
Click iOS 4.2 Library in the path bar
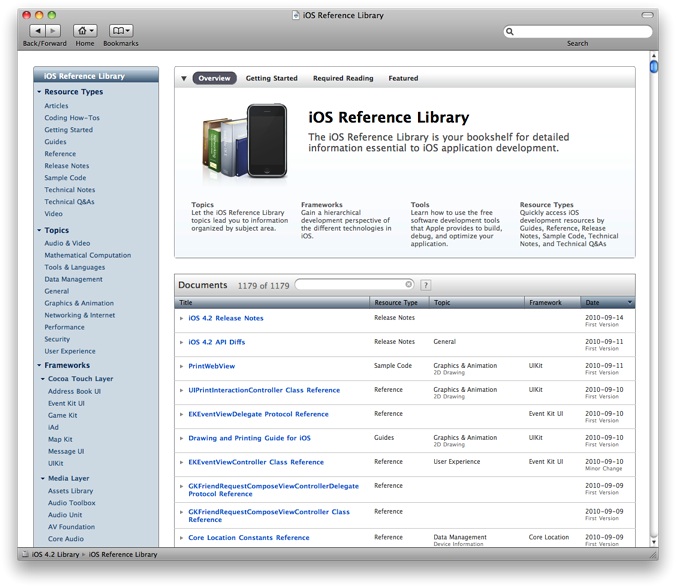pos(55,554)
